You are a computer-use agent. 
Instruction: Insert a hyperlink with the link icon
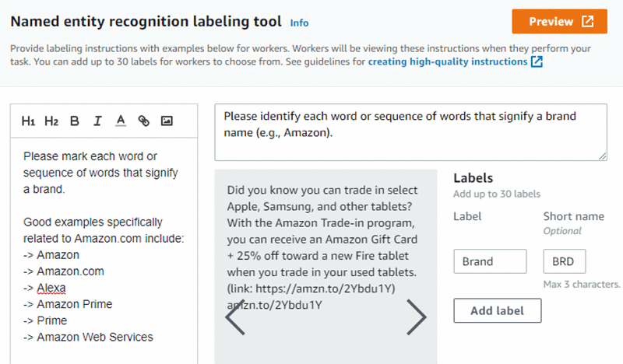coord(143,121)
